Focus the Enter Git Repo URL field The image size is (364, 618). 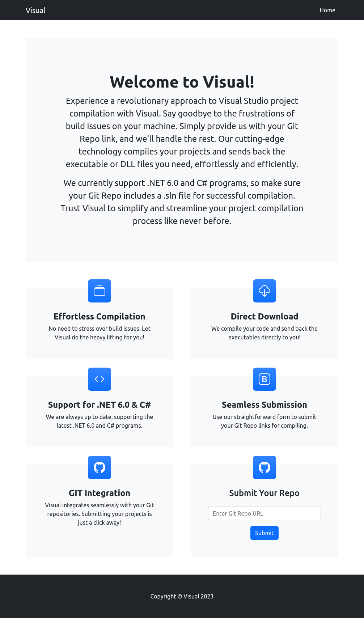coord(264,513)
